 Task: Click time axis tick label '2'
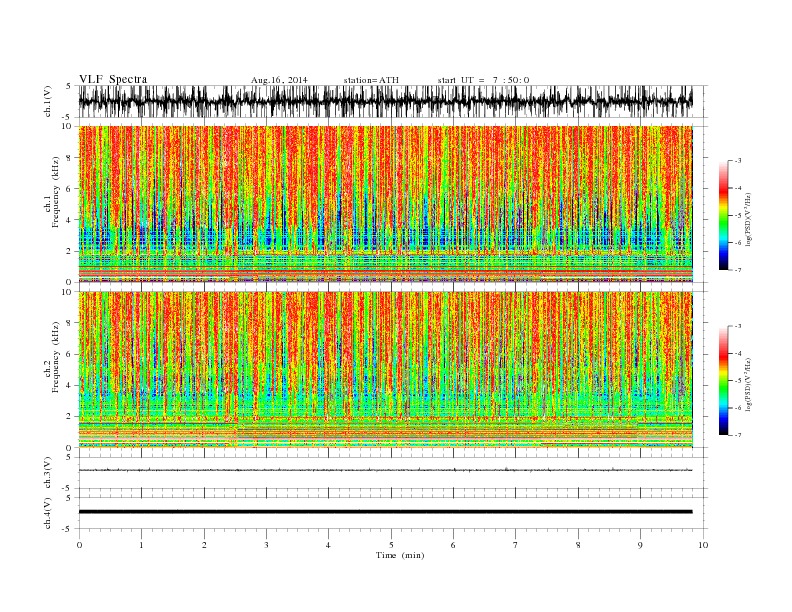click(x=204, y=545)
